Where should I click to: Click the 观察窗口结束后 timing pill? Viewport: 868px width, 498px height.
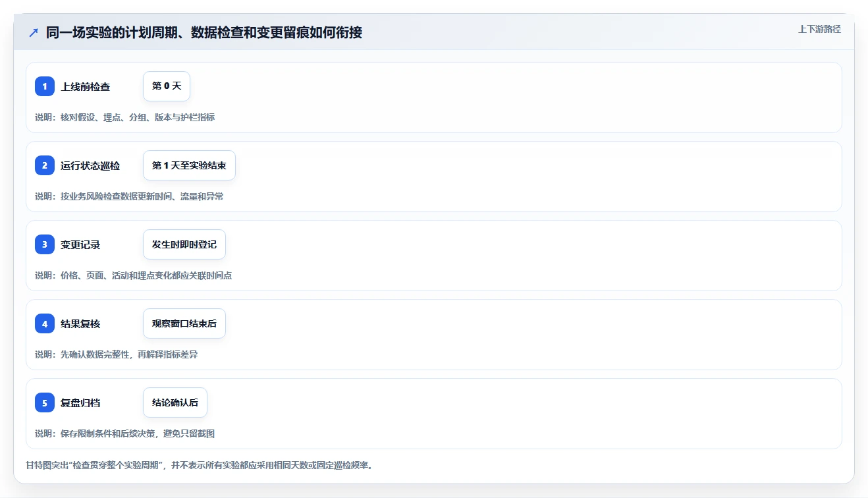[184, 323]
